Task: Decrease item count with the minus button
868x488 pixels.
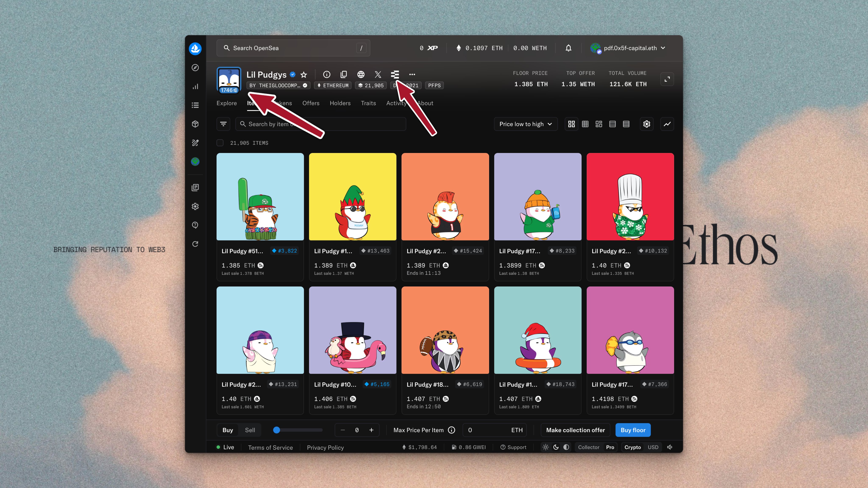Action: 343,430
